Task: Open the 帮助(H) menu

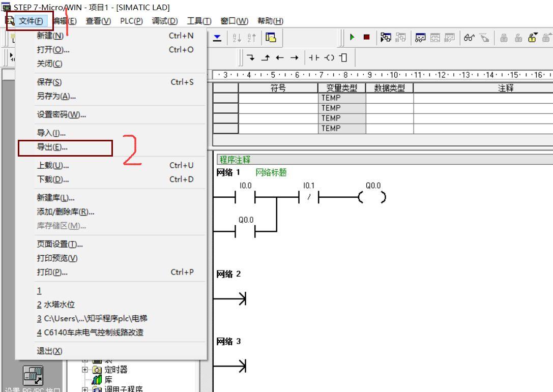Action: tap(270, 21)
